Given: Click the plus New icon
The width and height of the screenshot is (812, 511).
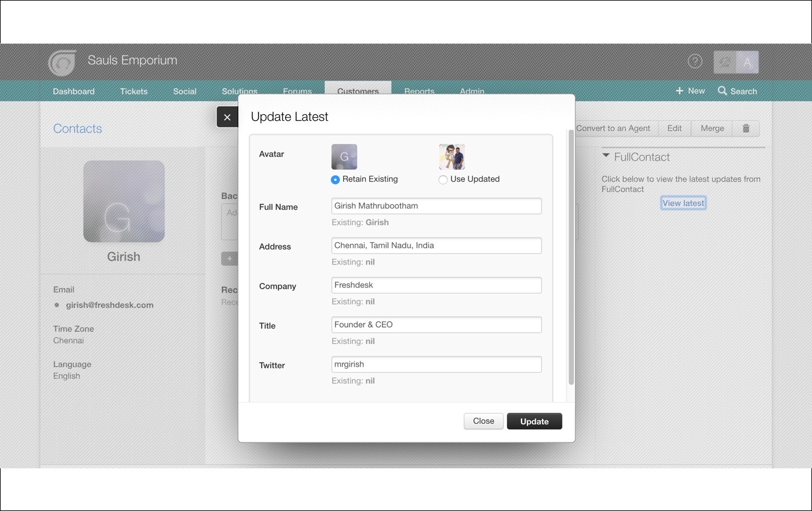Looking at the screenshot, I should coord(679,90).
